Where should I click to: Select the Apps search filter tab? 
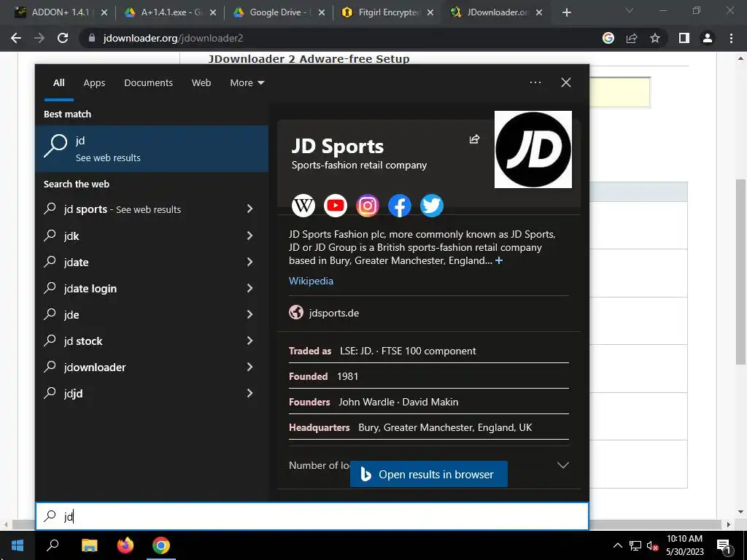tap(94, 83)
